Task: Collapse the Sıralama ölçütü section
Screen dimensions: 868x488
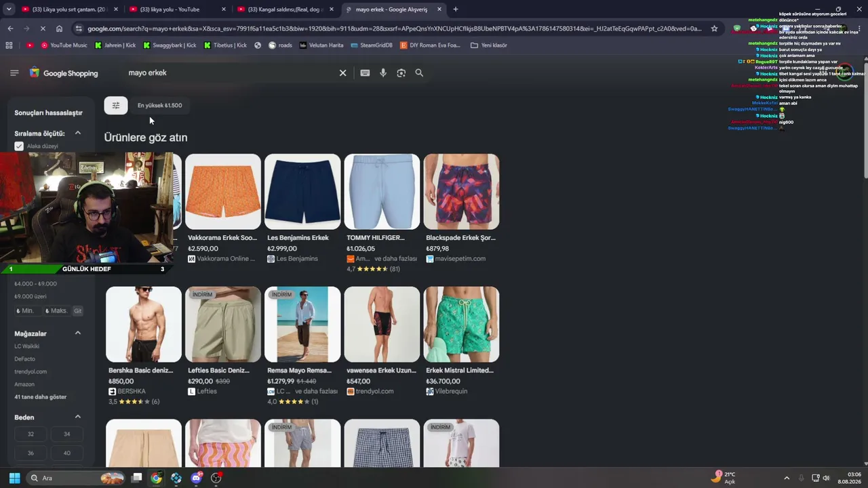Action: pos(78,134)
